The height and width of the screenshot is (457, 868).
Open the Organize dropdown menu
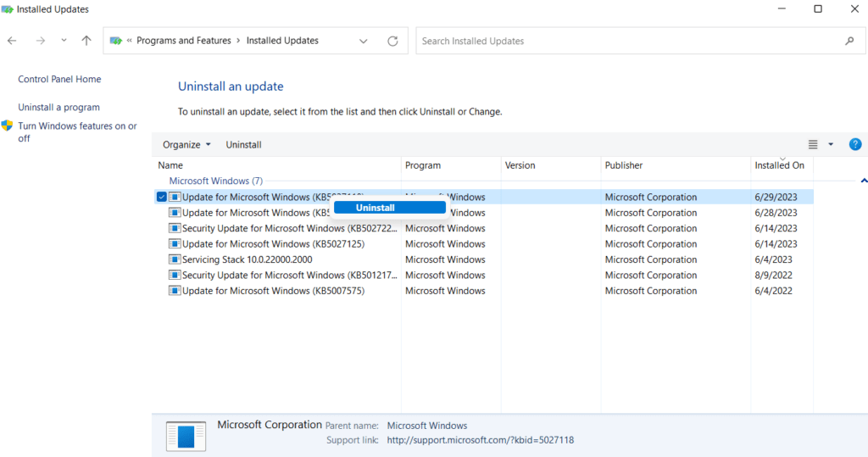[x=186, y=145]
